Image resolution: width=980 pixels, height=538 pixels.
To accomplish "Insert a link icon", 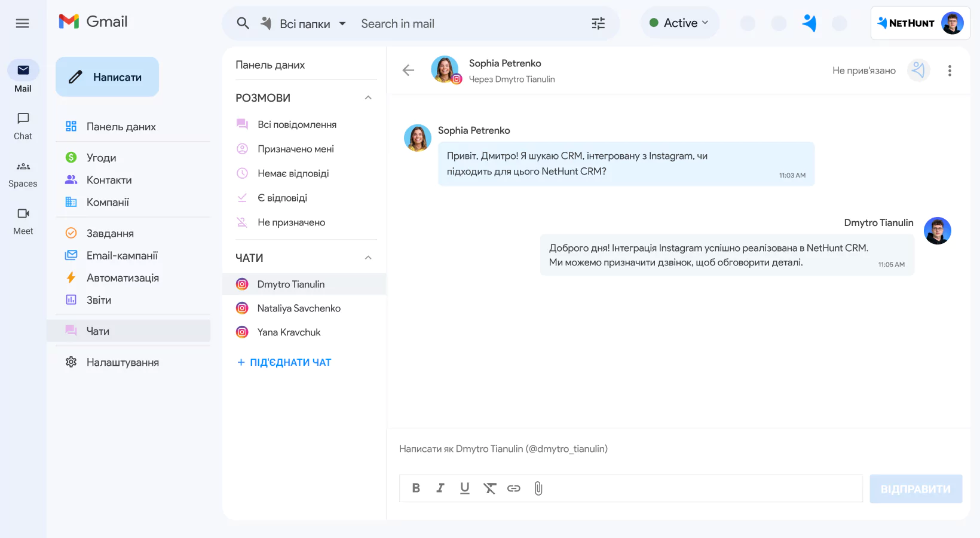I will tap(514, 488).
